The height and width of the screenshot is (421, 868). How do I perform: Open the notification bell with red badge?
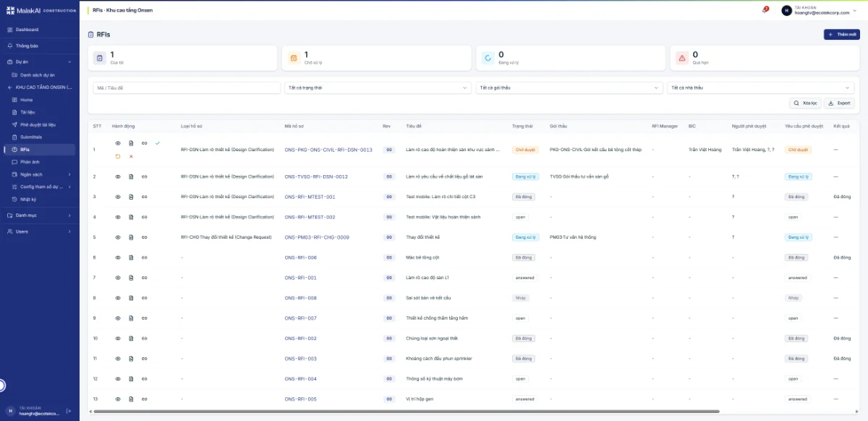click(x=765, y=10)
